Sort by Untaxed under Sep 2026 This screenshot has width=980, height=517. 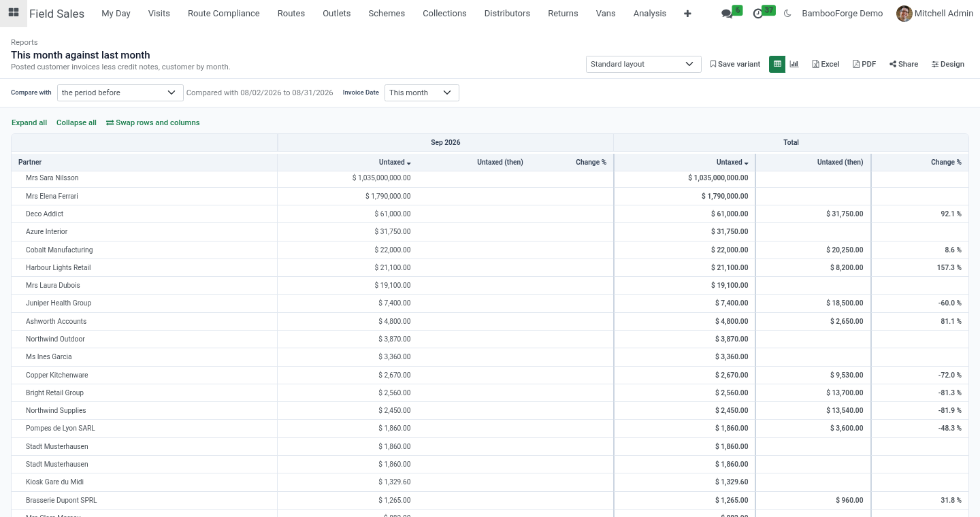[395, 163]
